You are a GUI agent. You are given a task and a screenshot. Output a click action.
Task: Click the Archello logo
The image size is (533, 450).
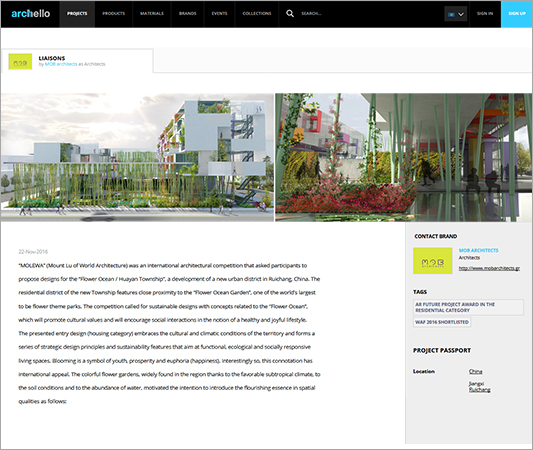tap(31, 14)
